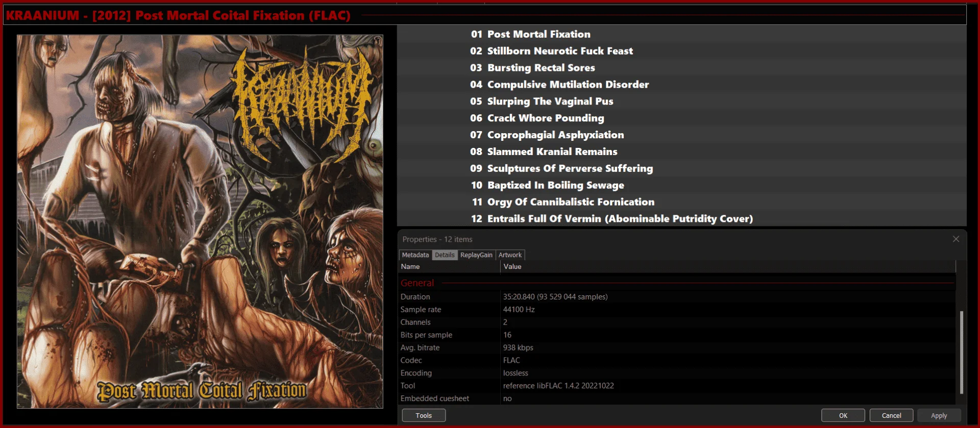
Task: Click the Sample rate row label
Action: tap(421, 310)
